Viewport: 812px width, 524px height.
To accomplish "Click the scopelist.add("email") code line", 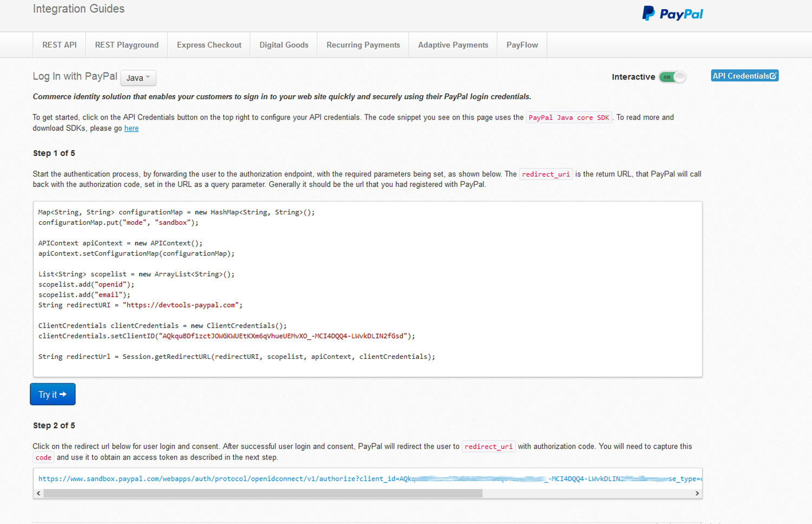I will [x=84, y=295].
